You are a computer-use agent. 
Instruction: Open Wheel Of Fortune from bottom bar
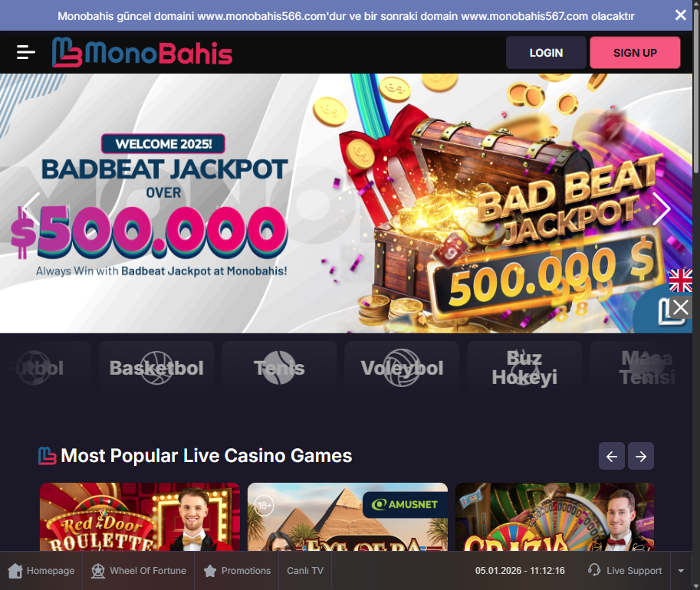pyautogui.click(x=139, y=571)
